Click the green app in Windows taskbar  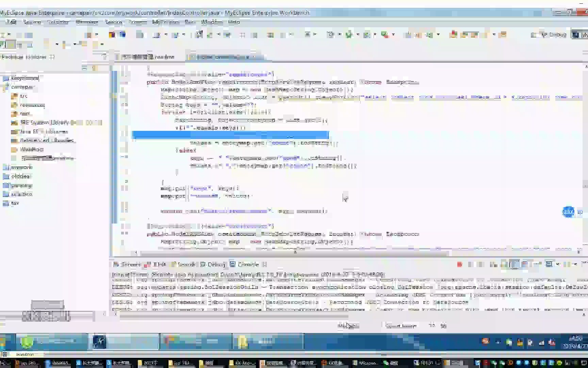[x=52, y=341]
